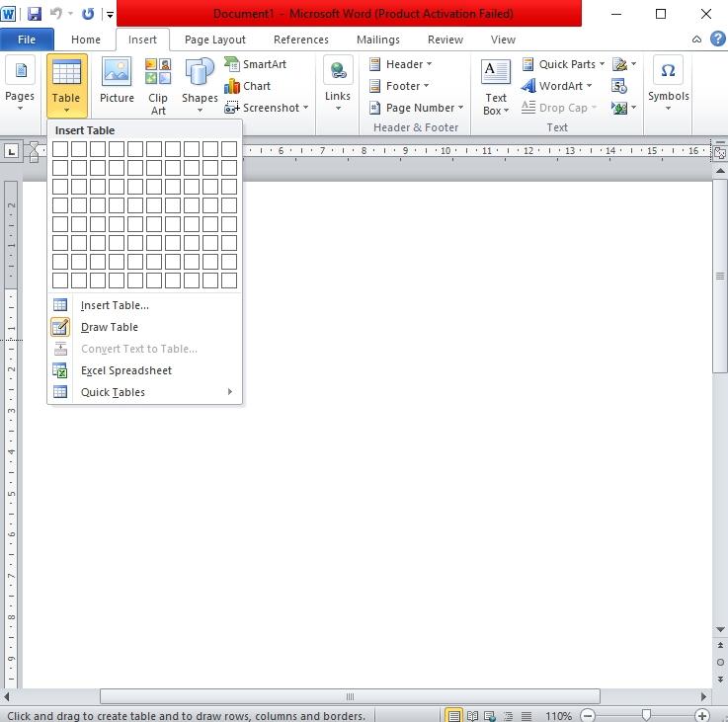The width and height of the screenshot is (728, 722).
Task: Open Word Help via the question mark icon
Action: click(718, 39)
